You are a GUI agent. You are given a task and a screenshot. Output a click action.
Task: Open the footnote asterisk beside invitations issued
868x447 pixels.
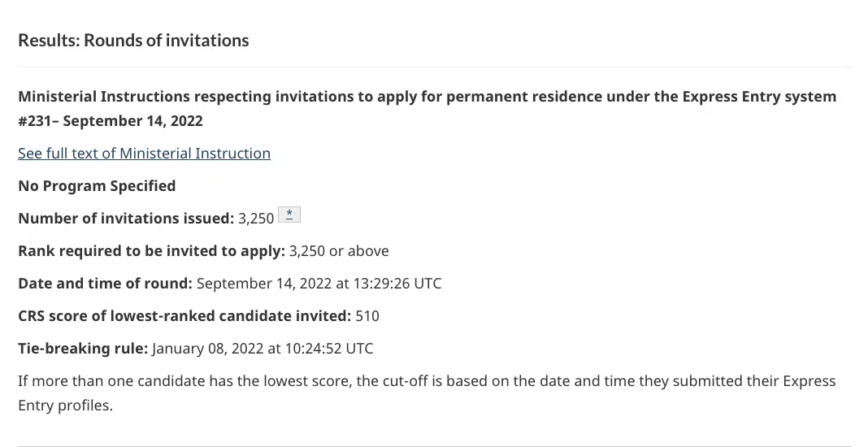tap(289, 215)
